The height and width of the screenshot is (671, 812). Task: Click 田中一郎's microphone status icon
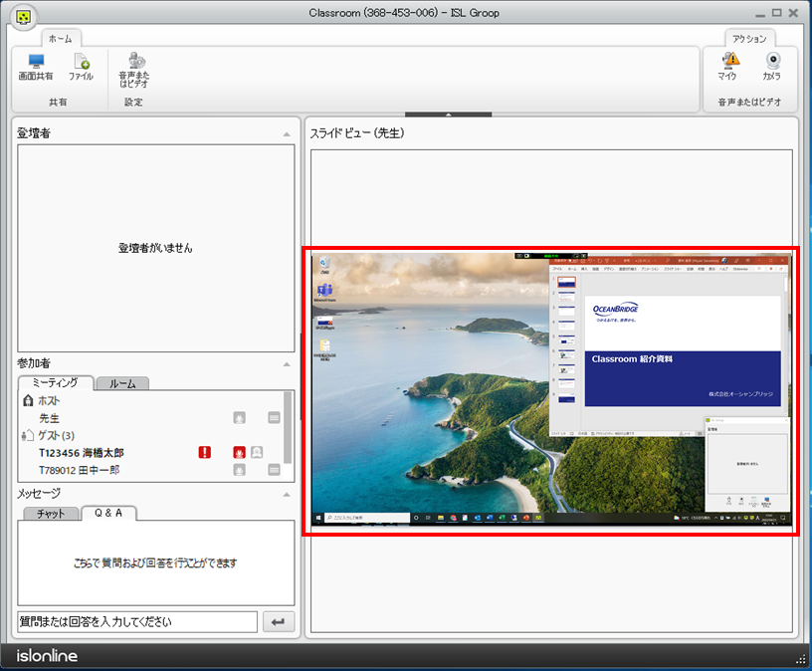point(239,470)
